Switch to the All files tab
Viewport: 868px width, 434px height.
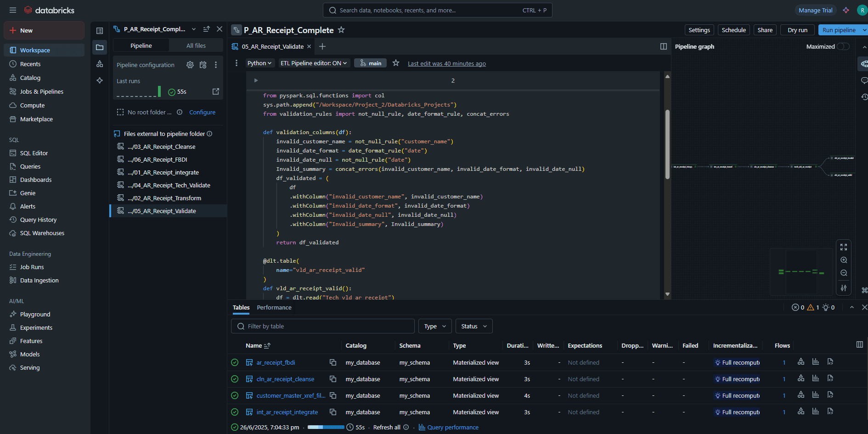click(x=196, y=45)
